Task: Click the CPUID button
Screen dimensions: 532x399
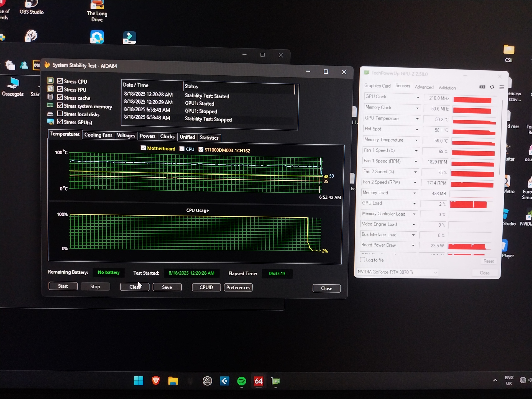Action: click(206, 287)
